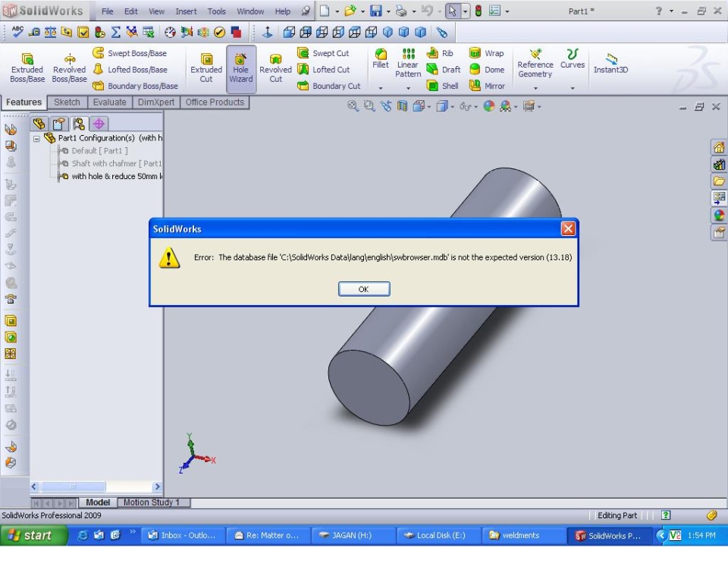The width and height of the screenshot is (728, 563).
Task: Select the Extruded Cut tool
Action: [206, 68]
